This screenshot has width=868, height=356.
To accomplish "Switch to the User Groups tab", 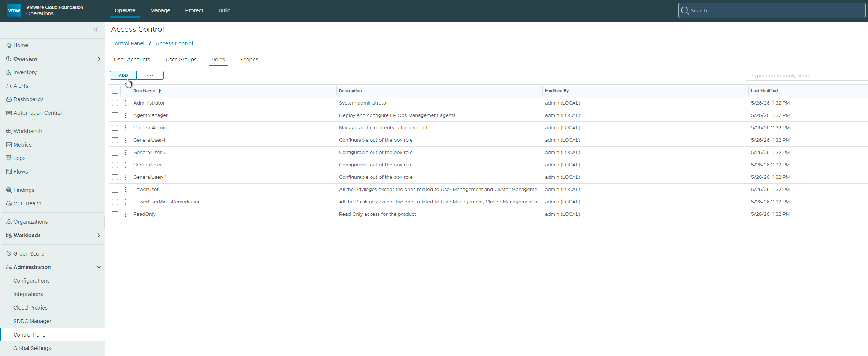I will pyautogui.click(x=181, y=59).
